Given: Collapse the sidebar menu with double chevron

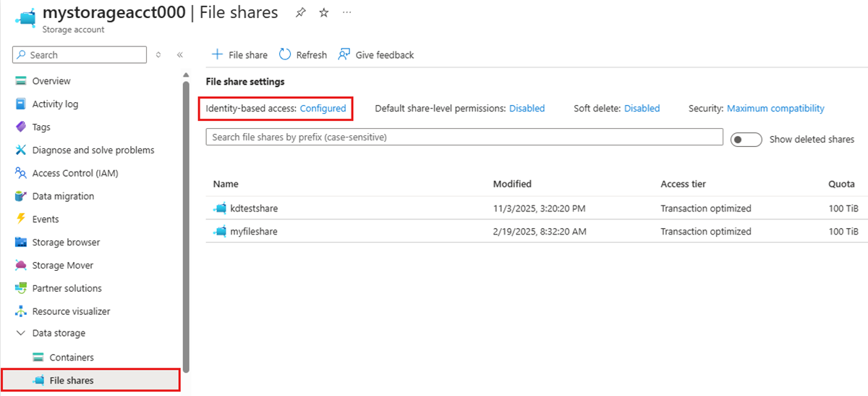Looking at the screenshot, I should tap(180, 55).
